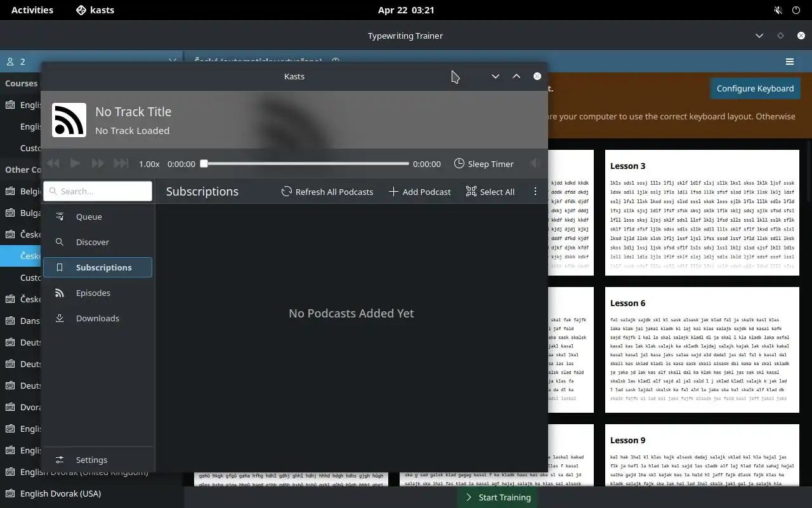Image resolution: width=812 pixels, height=508 pixels.
Task: Click the podcast RSS cover image
Action: tap(69, 120)
